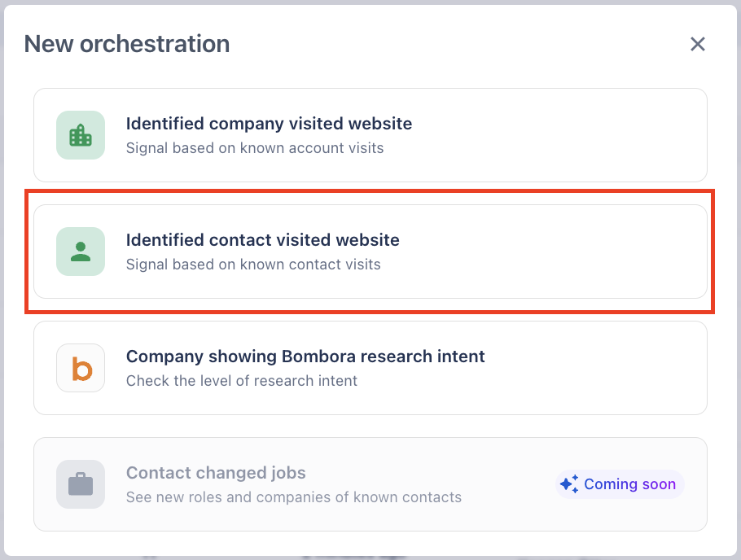This screenshot has height=560, width=741.
Task: Click the gray briefcase icon
Action: pos(81,484)
